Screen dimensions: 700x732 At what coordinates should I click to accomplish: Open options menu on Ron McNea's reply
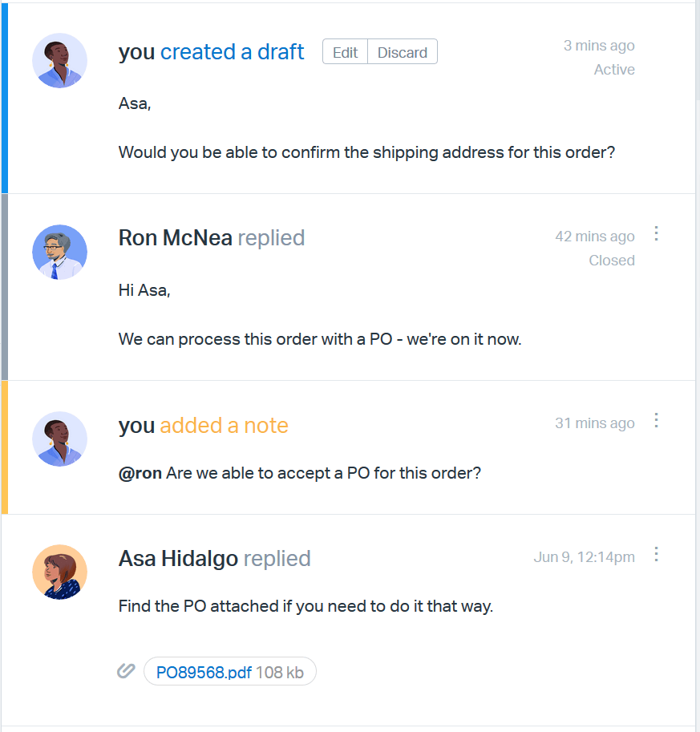click(x=657, y=233)
